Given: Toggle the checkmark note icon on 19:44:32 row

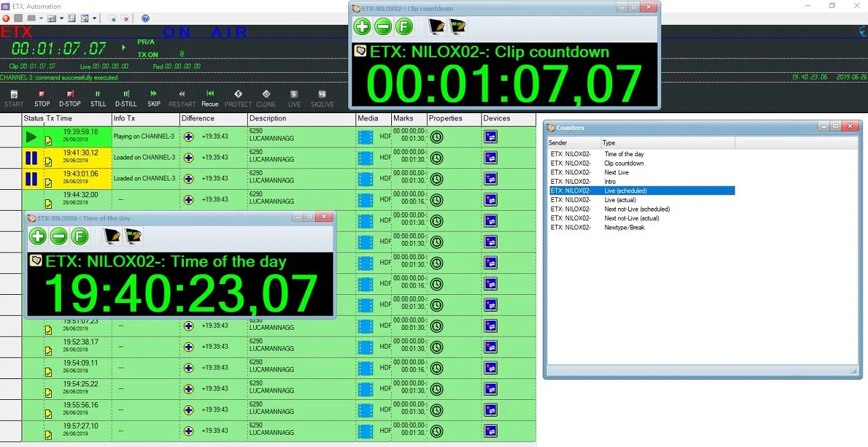Looking at the screenshot, I should [x=48, y=203].
